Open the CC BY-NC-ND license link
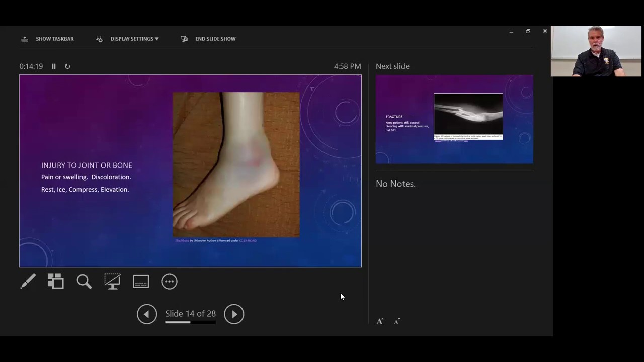 coord(248,241)
